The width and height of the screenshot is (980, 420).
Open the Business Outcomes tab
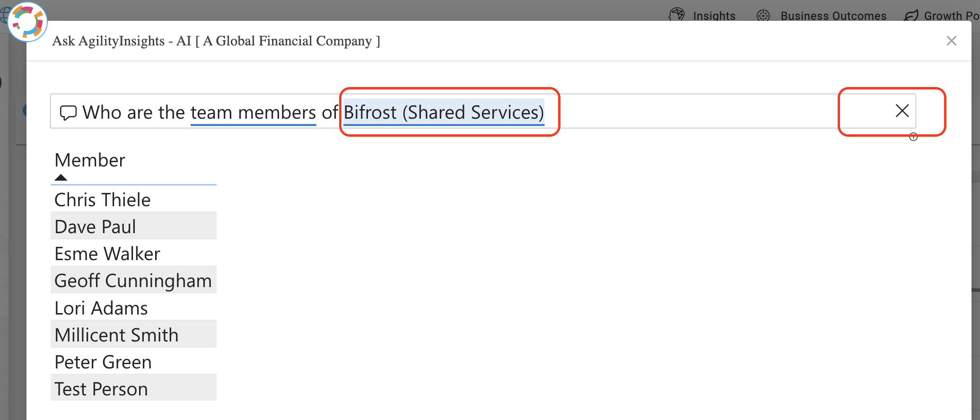tap(833, 16)
